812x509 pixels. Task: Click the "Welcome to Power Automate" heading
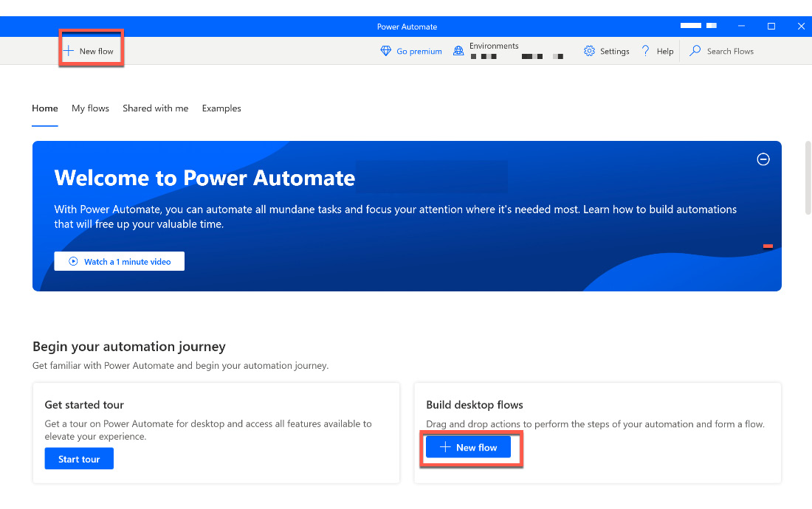coord(204,178)
